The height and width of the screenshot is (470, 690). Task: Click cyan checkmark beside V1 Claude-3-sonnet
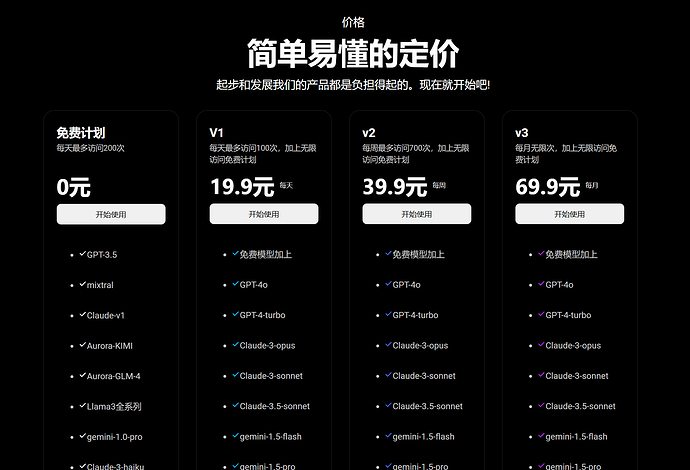(235, 375)
